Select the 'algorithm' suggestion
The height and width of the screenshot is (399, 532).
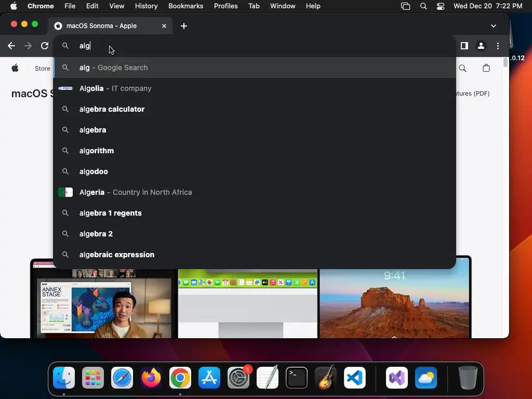(x=255, y=151)
